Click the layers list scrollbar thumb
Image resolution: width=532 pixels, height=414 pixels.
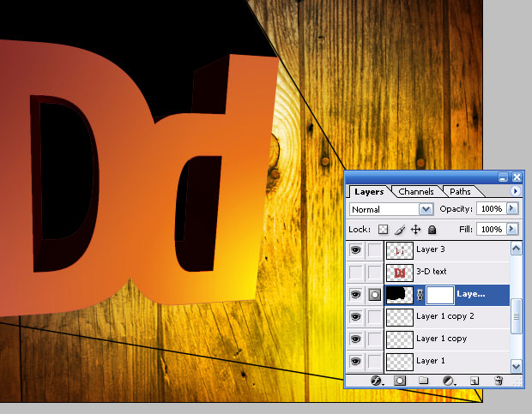[x=516, y=316]
